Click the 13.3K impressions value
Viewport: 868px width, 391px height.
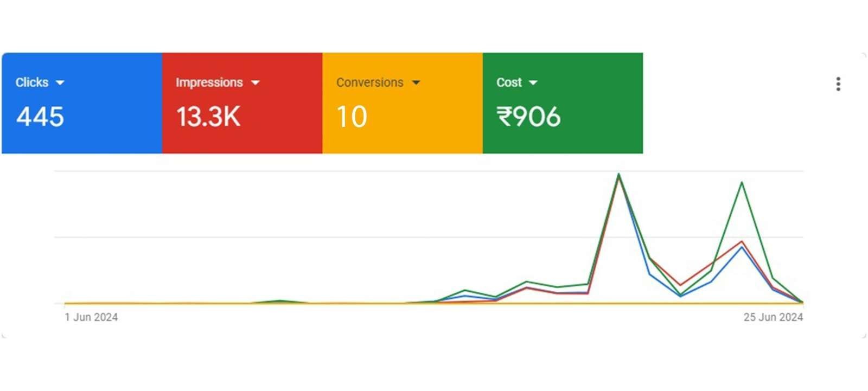click(208, 117)
